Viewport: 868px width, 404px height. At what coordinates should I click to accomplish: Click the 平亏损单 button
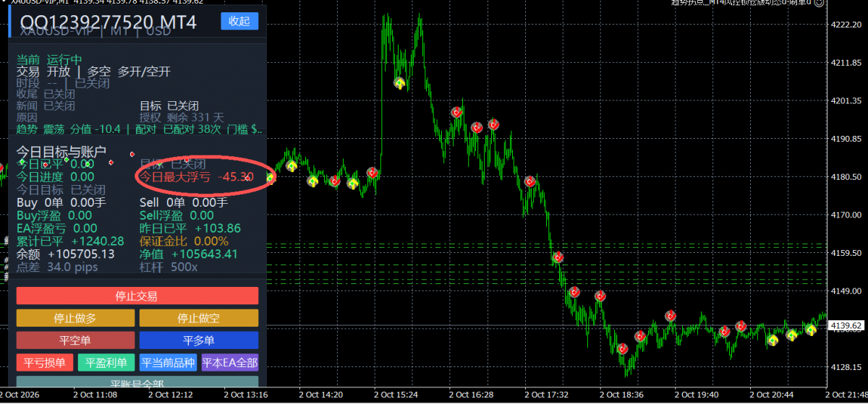[44, 363]
